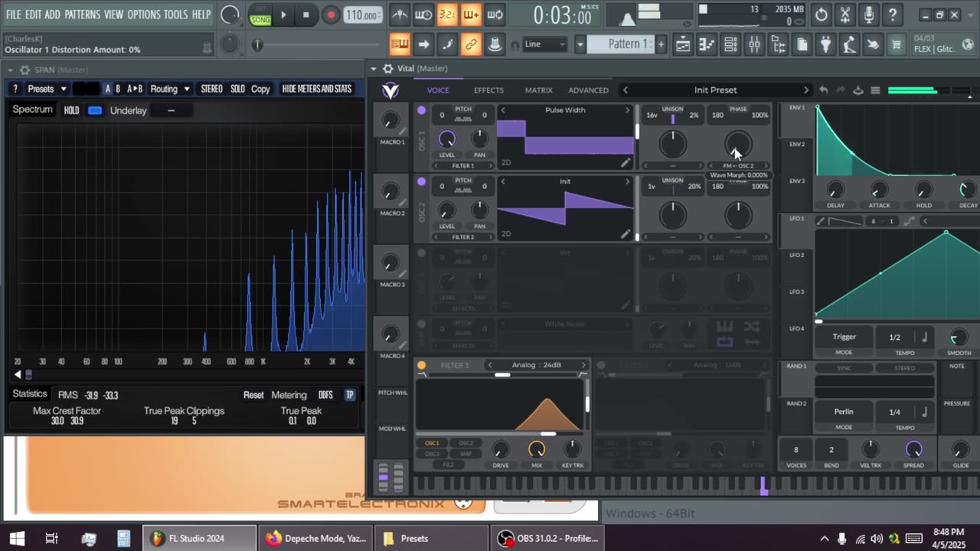Click Reset in SPAN Statistics
980x551 pixels.
253,395
